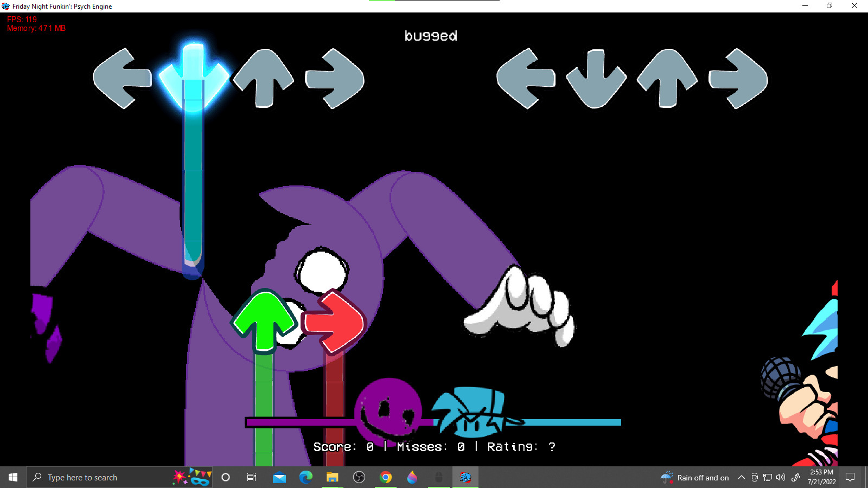This screenshot has height=488, width=868.
Task: Open the Action Center notifications
Action: (850, 477)
